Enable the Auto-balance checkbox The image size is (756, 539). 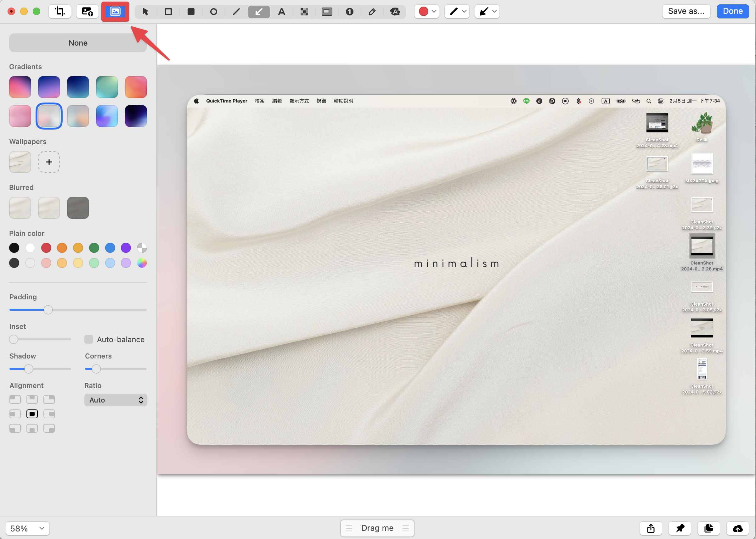pyautogui.click(x=89, y=339)
